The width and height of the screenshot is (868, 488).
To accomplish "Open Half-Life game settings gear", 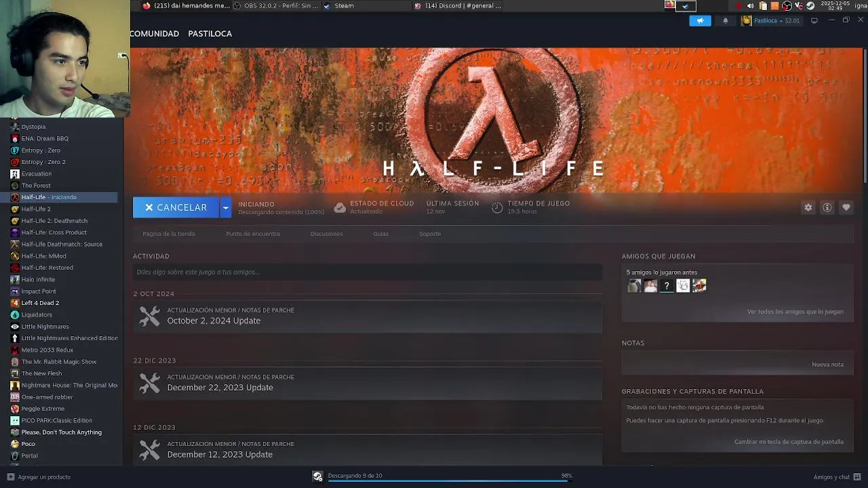I will (808, 207).
